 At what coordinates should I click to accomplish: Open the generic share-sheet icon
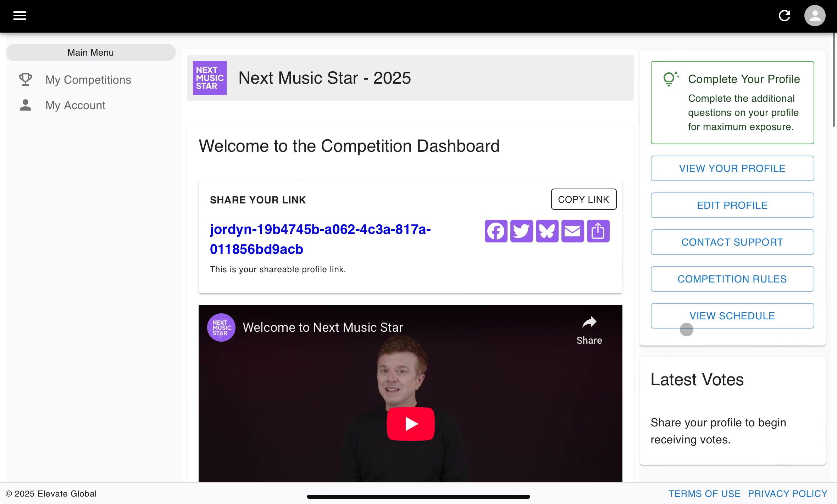(x=598, y=231)
